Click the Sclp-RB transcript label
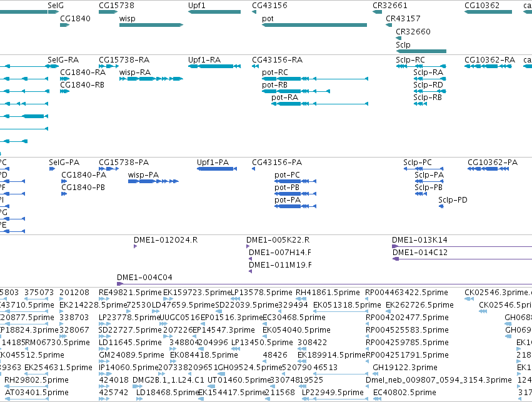The height and width of the screenshot is (402, 532). [428, 98]
